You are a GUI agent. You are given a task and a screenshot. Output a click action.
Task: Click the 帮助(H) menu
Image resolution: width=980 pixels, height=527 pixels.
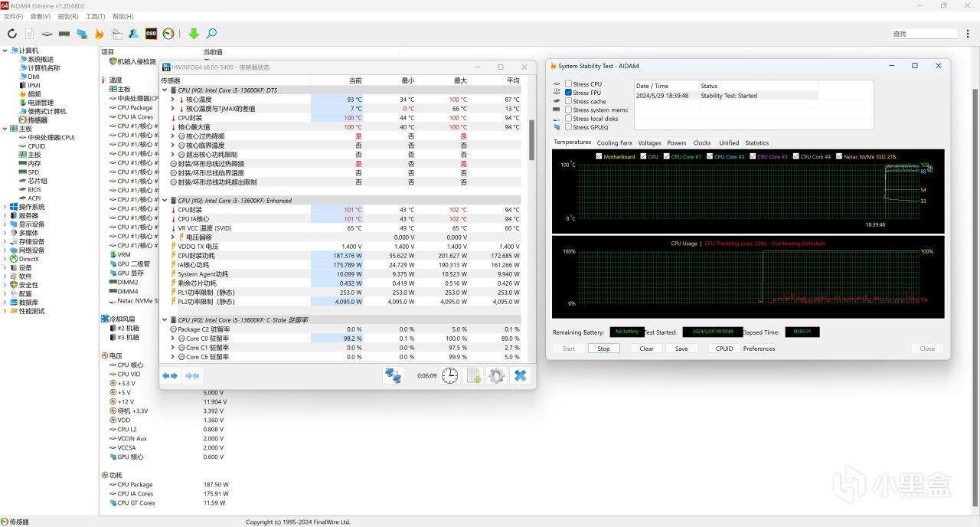(122, 16)
